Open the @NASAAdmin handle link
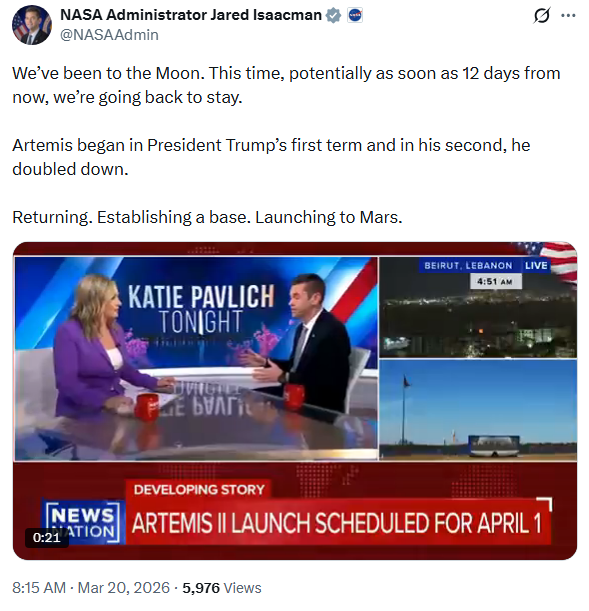 (x=109, y=35)
